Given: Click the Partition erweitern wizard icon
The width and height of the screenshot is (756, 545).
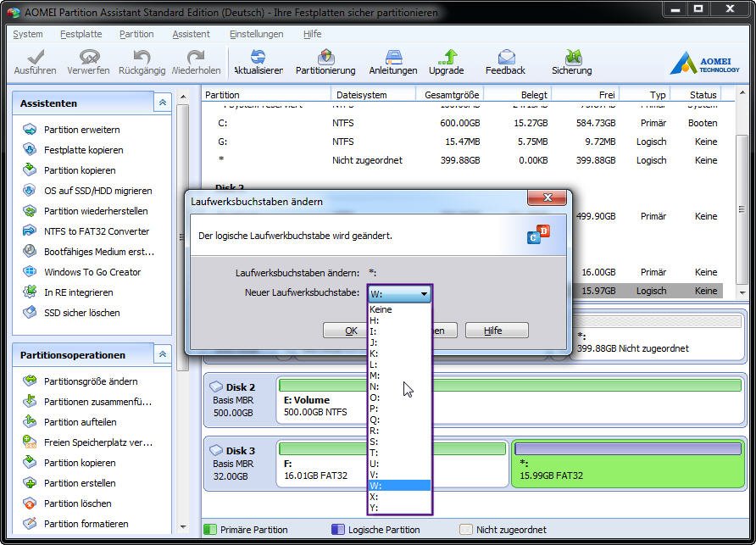Looking at the screenshot, I should (30, 129).
